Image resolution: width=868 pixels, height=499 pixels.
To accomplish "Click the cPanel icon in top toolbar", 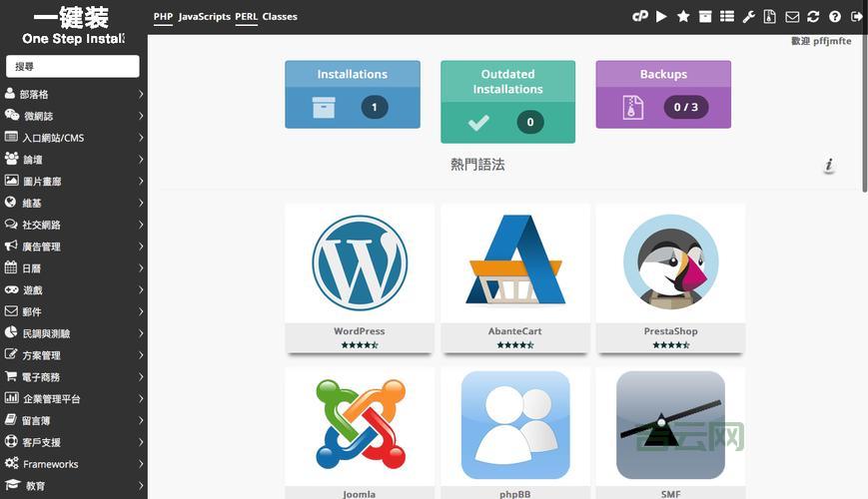I will click(640, 17).
